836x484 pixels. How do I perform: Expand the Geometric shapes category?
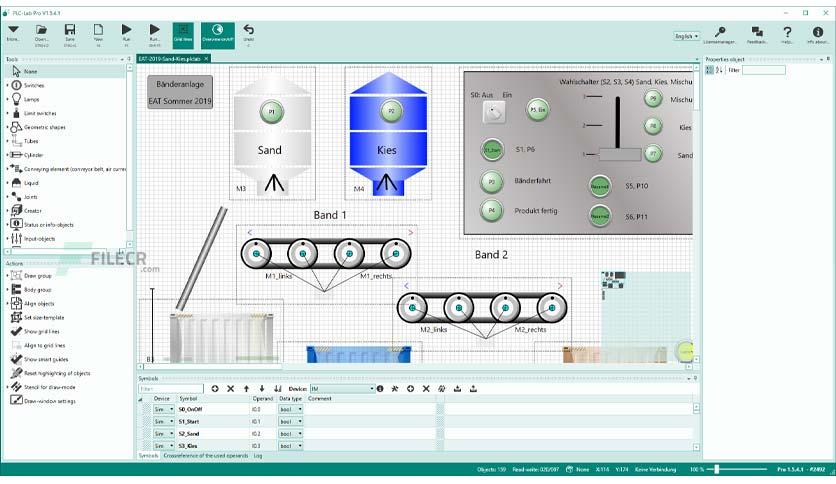pos(7,127)
